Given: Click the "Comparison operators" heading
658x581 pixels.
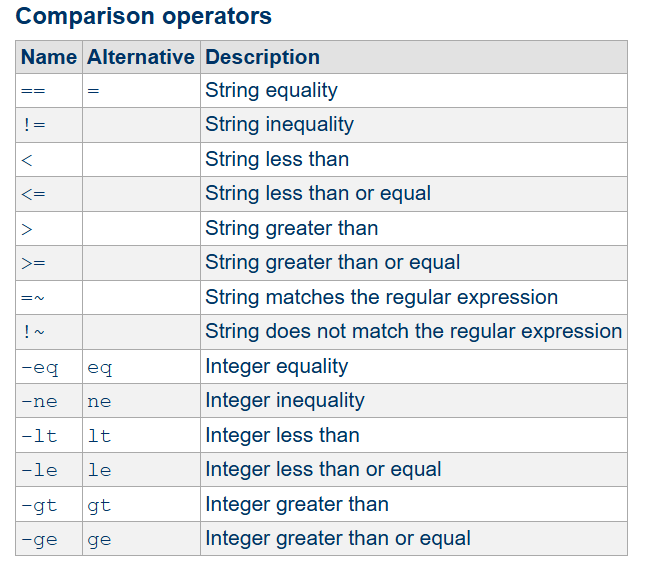Looking at the screenshot, I should (144, 17).
